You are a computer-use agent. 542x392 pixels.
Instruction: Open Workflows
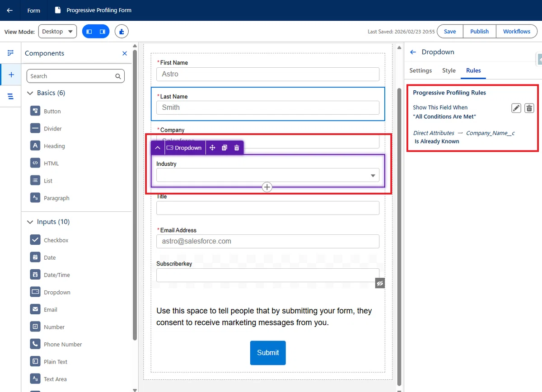pyautogui.click(x=517, y=32)
